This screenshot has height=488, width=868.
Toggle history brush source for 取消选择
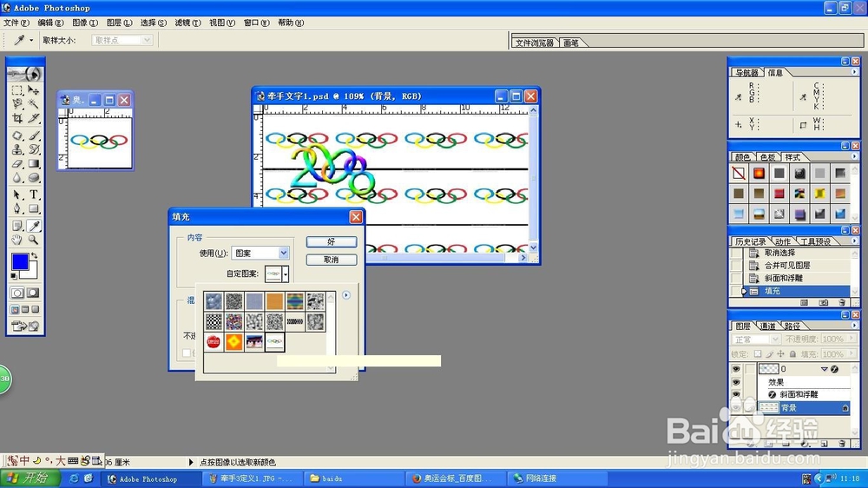tap(736, 253)
